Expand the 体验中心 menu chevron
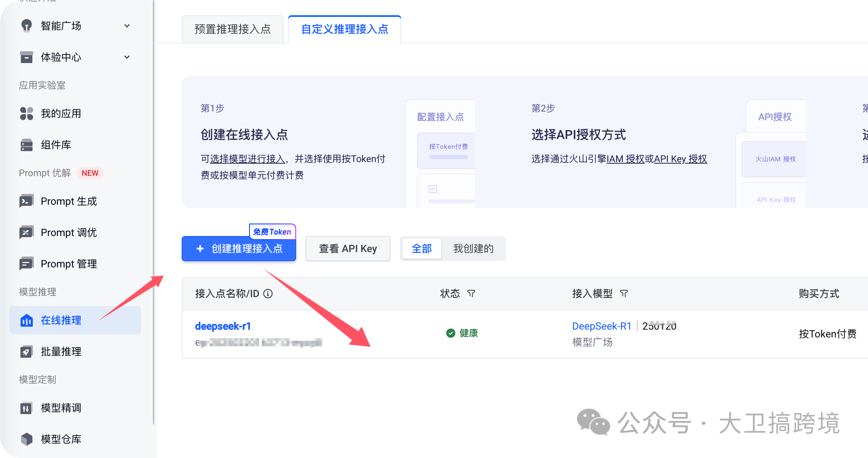This screenshot has height=458, width=868. pyautogui.click(x=127, y=57)
